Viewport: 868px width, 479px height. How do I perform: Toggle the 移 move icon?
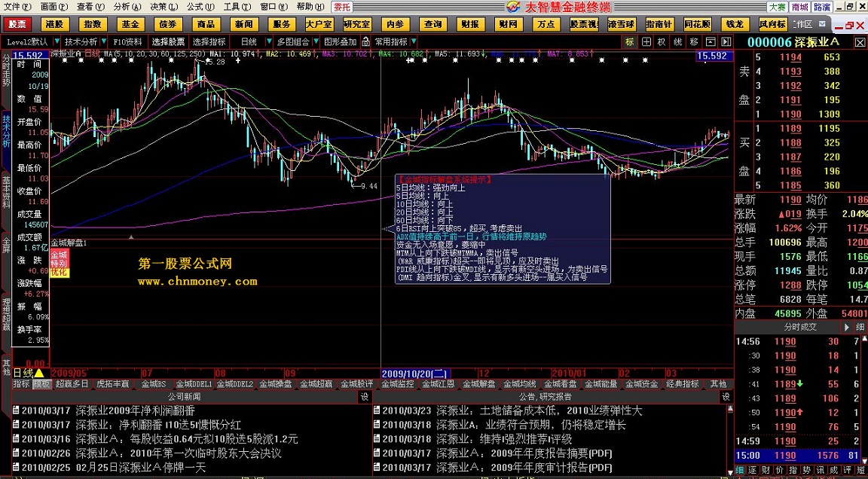click(694, 41)
